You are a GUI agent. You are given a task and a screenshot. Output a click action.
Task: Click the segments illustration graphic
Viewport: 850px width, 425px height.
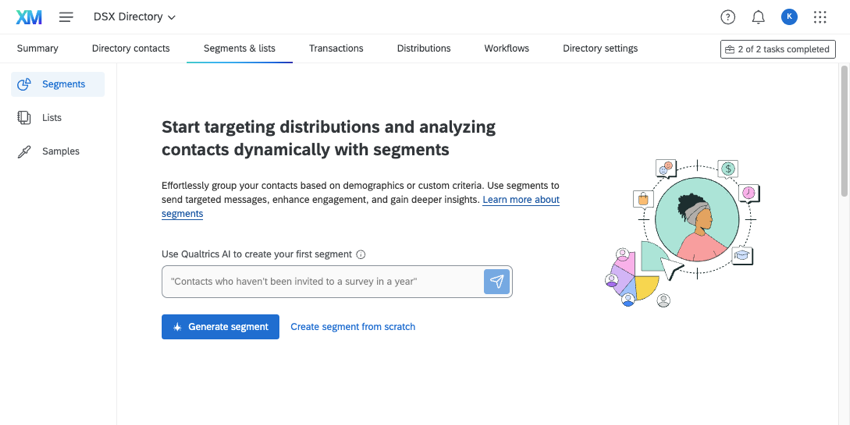[x=682, y=233]
